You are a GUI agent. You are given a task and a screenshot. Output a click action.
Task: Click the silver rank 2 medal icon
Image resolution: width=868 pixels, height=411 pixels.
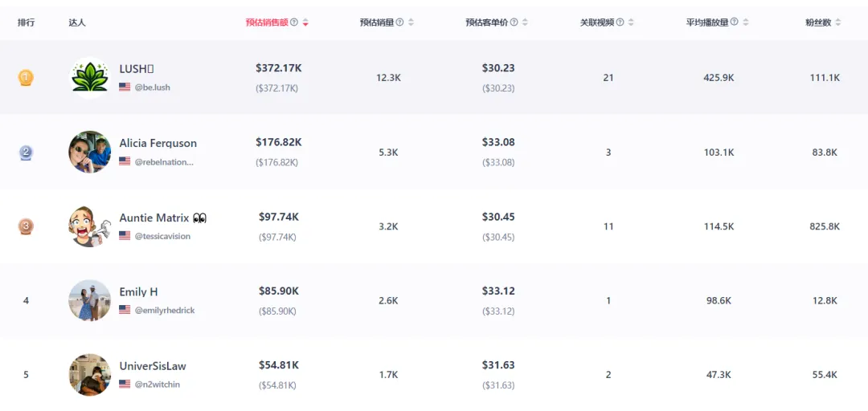tap(26, 153)
